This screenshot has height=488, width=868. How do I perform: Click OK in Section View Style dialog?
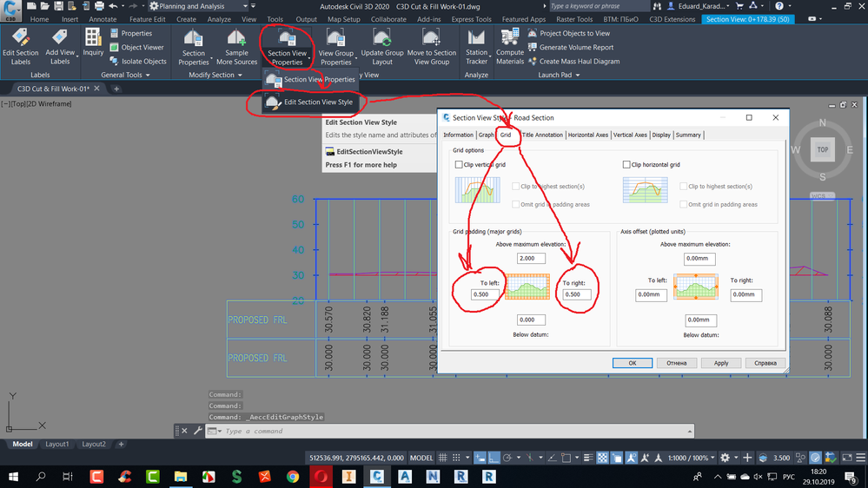coord(633,363)
